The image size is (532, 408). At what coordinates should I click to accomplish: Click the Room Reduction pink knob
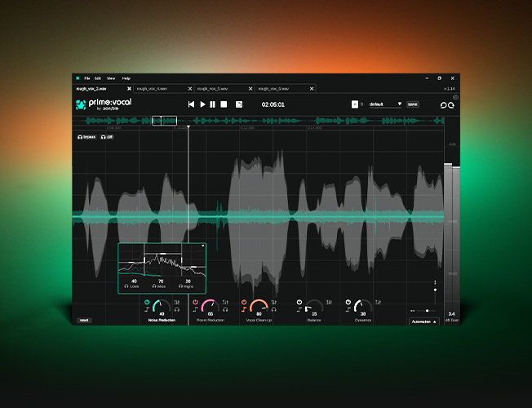211,305
